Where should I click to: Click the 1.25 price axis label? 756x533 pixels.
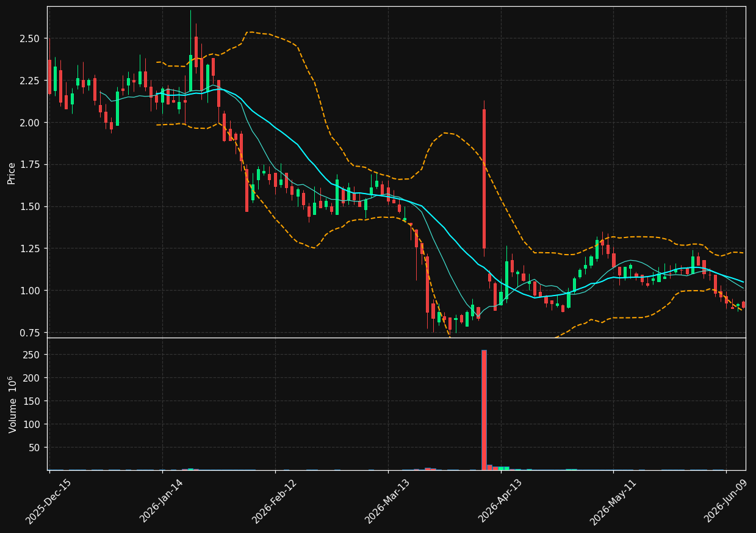(30, 248)
